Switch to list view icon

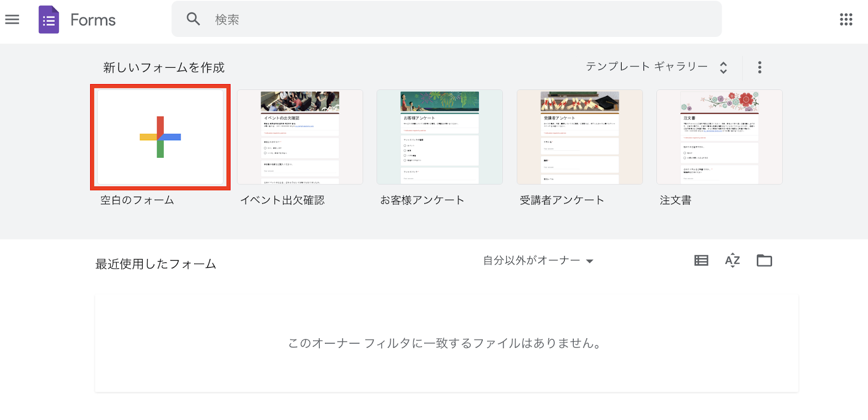pos(701,261)
